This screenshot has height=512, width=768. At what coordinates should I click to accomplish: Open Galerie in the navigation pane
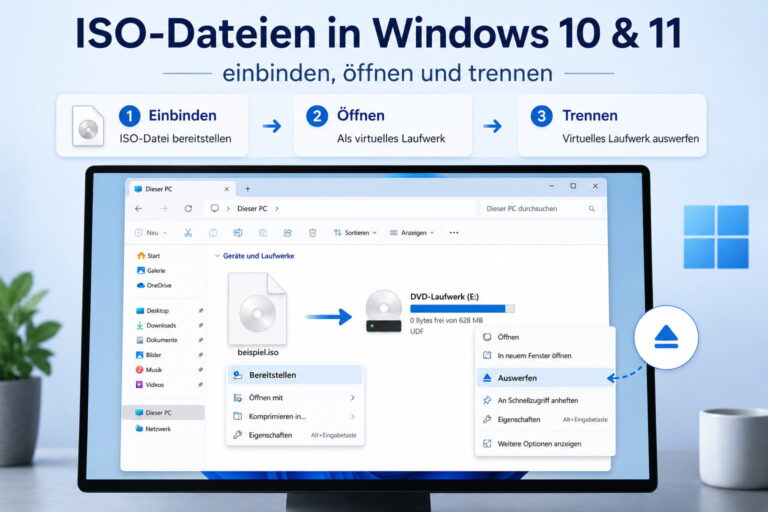[x=151, y=270]
